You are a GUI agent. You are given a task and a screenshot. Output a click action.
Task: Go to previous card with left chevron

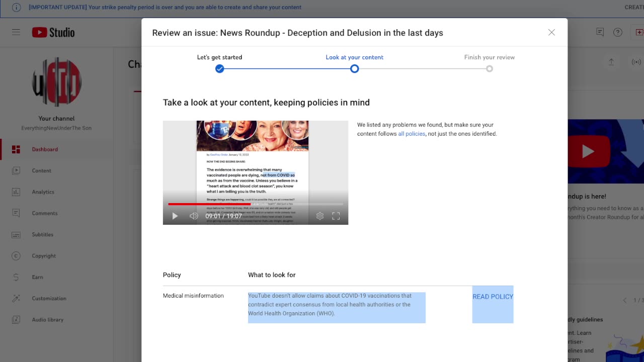[x=625, y=300]
